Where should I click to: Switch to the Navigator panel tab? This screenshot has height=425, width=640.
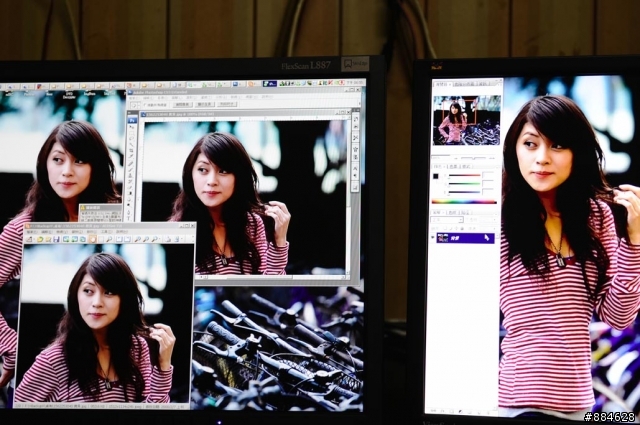[x=442, y=84]
